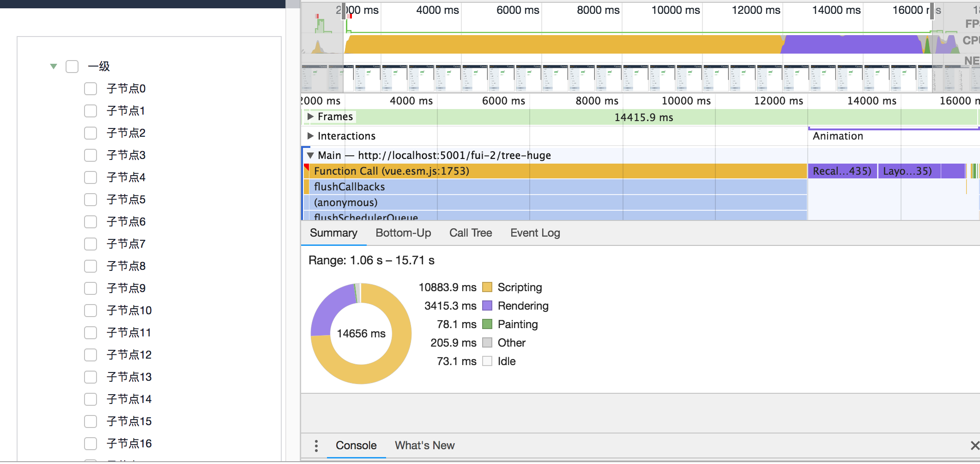The width and height of the screenshot is (980, 464).
Task: Tick the 子节点10 checkbox
Action: 91,311
